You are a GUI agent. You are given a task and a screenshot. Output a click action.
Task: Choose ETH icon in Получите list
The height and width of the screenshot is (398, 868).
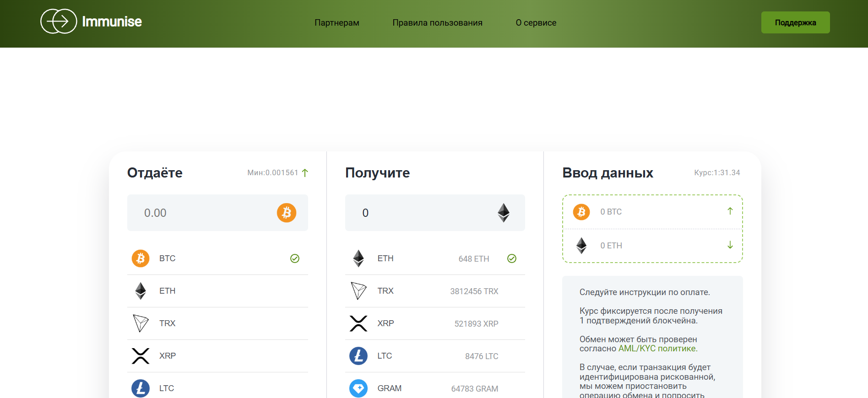click(x=358, y=258)
